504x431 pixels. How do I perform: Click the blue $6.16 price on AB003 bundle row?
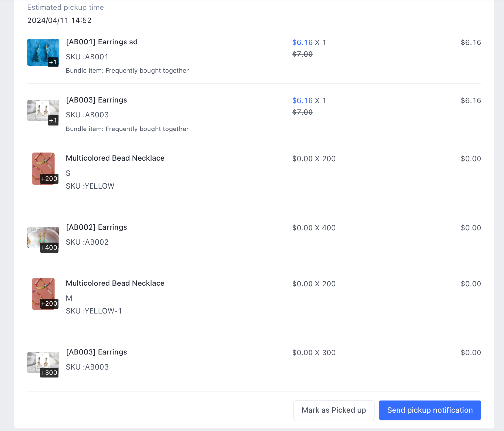coord(302,100)
